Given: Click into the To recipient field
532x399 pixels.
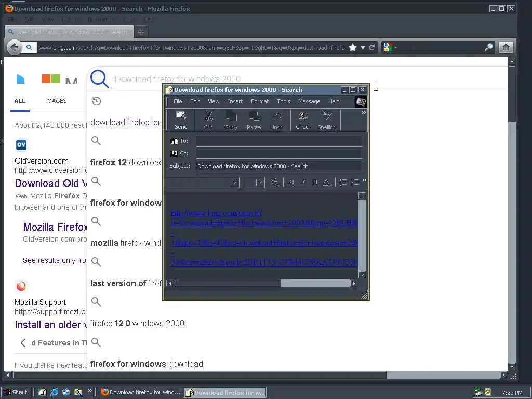Looking at the screenshot, I should (x=279, y=141).
